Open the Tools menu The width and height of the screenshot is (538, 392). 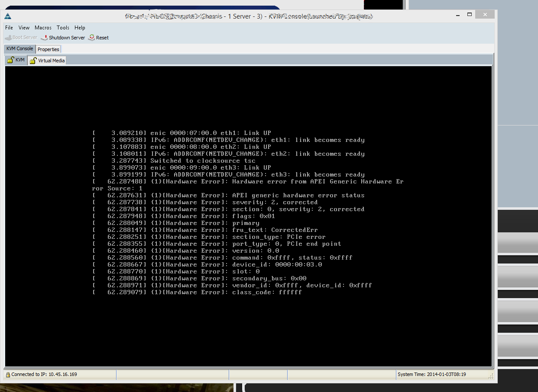pyautogui.click(x=63, y=28)
